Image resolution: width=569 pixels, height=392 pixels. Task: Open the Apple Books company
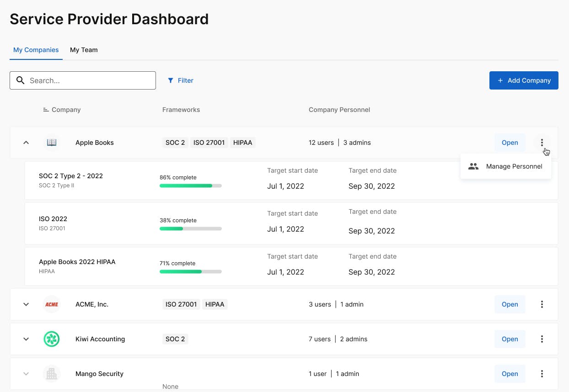point(510,143)
